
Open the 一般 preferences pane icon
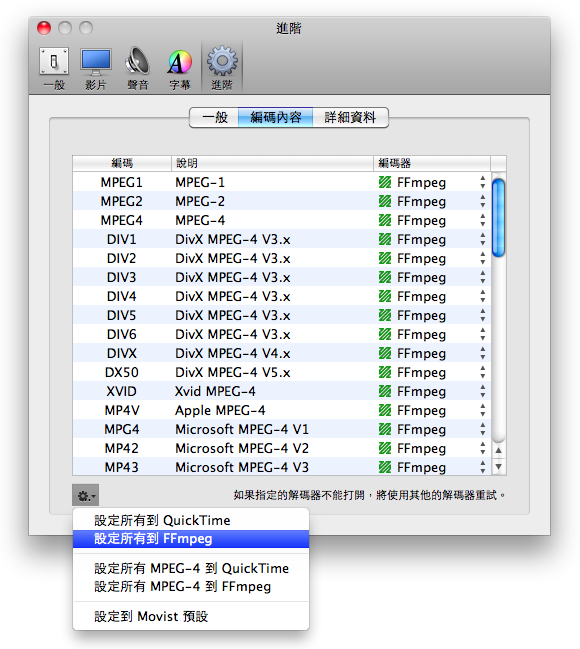[54, 68]
